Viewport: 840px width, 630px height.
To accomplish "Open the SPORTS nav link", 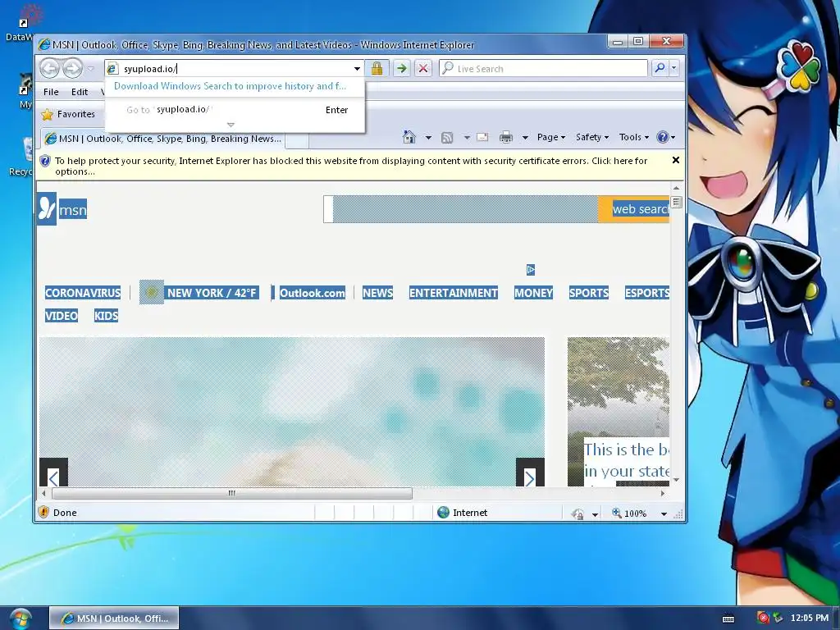I will [x=589, y=293].
